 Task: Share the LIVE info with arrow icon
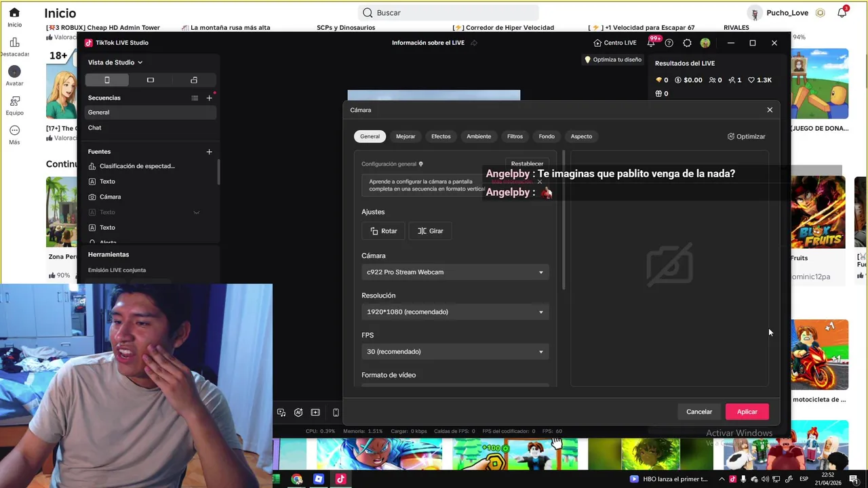click(474, 43)
